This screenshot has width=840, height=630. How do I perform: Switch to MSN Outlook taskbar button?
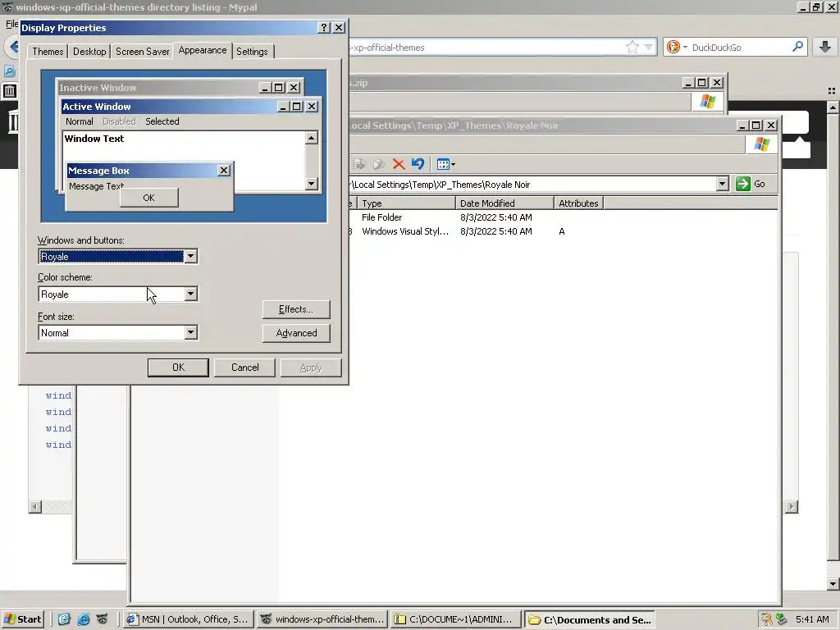188,619
